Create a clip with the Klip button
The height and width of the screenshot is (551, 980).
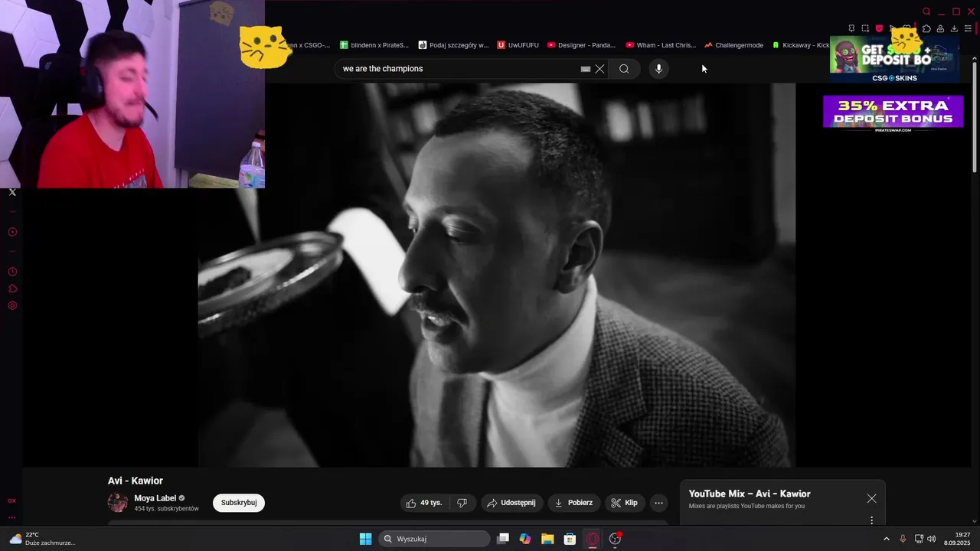coord(624,503)
